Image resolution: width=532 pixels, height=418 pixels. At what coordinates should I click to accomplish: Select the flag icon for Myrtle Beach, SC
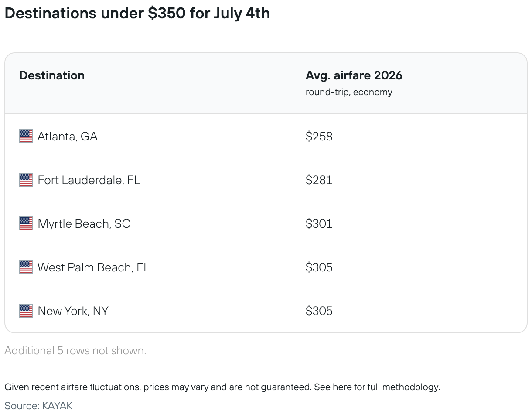point(26,223)
